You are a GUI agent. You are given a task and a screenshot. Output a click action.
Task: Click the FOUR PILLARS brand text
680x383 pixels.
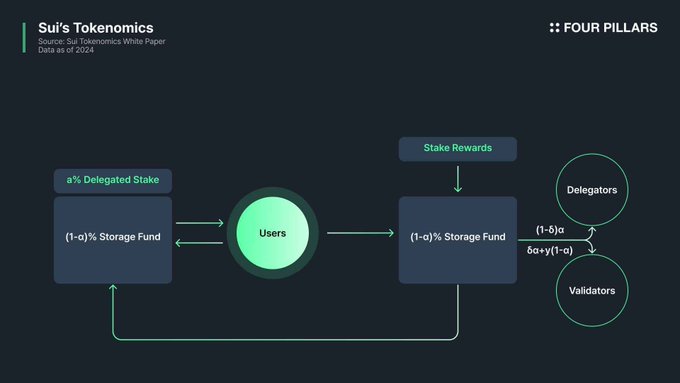(x=610, y=28)
